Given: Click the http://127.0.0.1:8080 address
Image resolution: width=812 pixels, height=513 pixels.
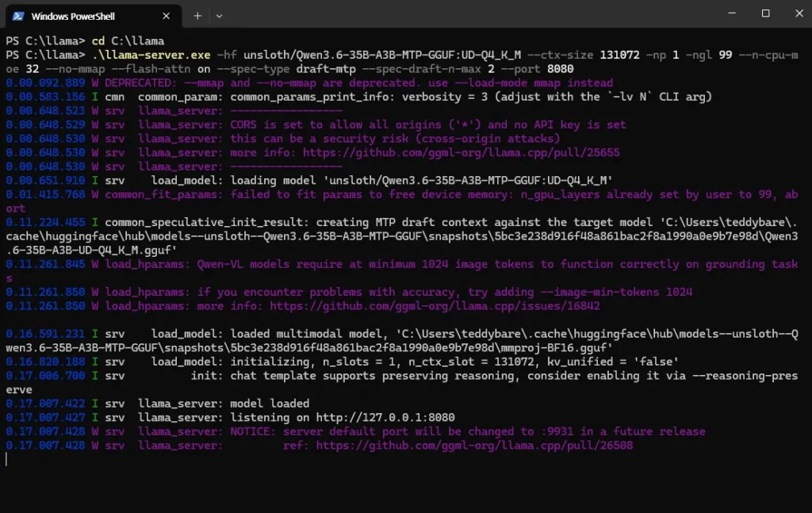Looking at the screenshot, I should tap(385, 418).
